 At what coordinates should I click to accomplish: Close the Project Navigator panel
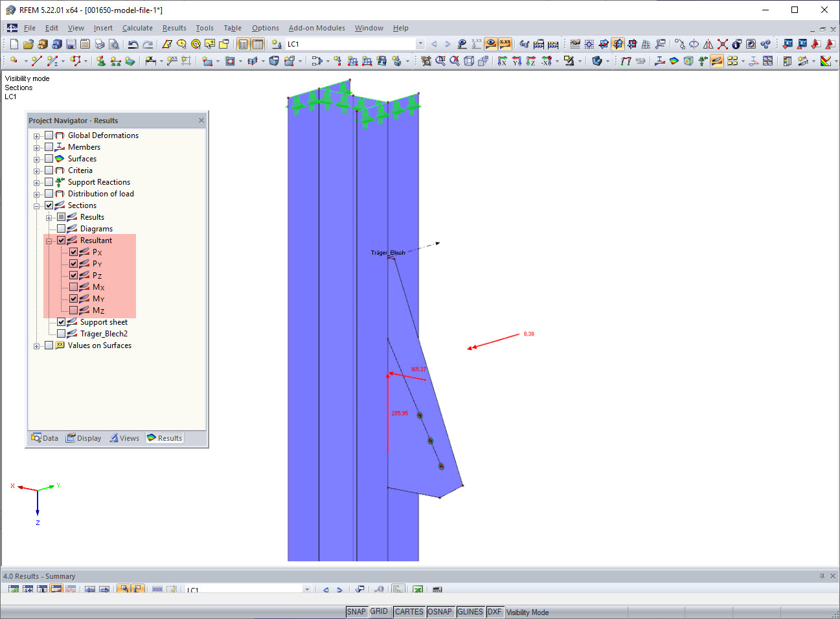[x=201, y=120]
